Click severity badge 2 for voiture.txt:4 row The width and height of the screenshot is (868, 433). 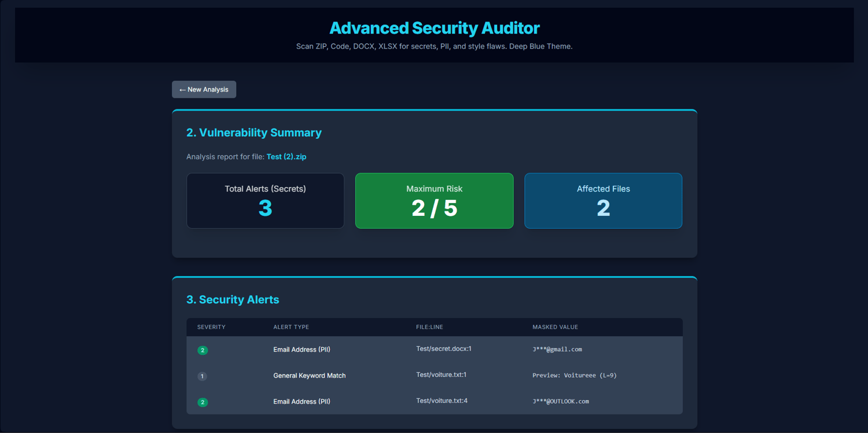click(x=203, y=402)
